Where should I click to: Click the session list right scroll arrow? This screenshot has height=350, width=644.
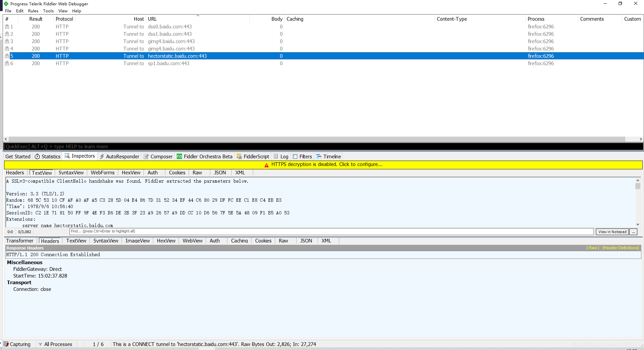[641, 139]
